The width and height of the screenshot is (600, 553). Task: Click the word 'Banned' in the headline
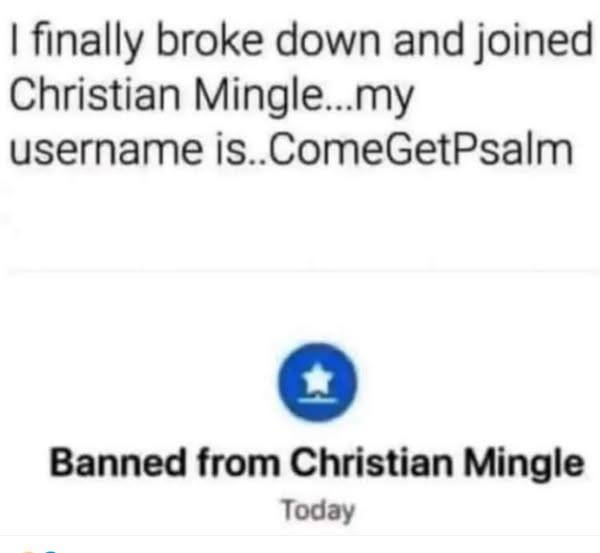click(117, 462)
